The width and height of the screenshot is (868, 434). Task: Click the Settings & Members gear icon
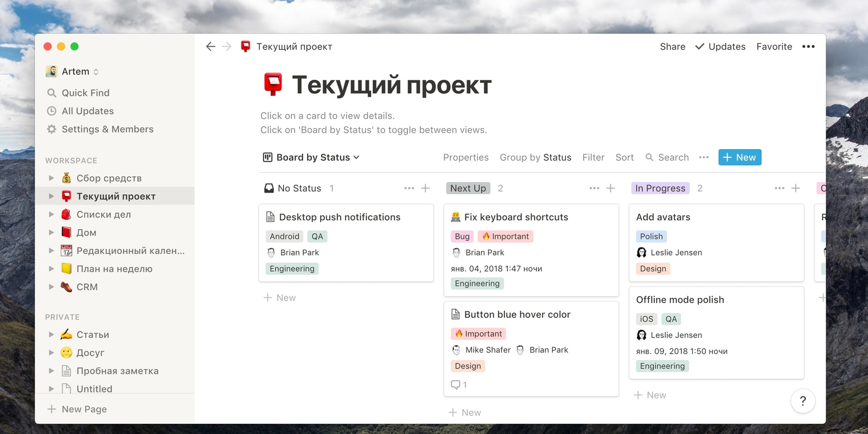[52, 129]
